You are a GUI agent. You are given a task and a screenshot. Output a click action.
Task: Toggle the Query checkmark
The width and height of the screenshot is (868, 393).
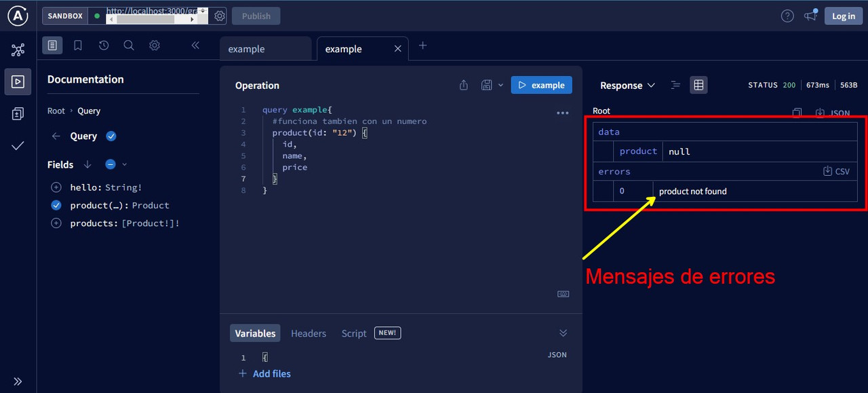click(111, 136)
